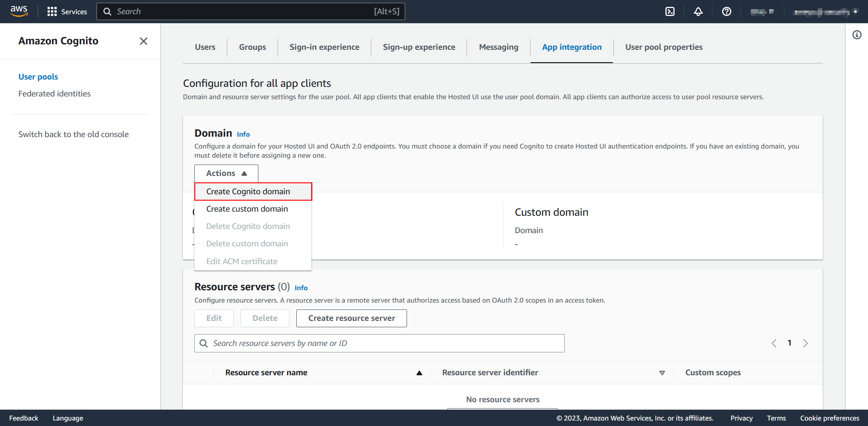Click the resource servers Delete button
The width and height of the screenshot is (868, 426).
(265, 318)
